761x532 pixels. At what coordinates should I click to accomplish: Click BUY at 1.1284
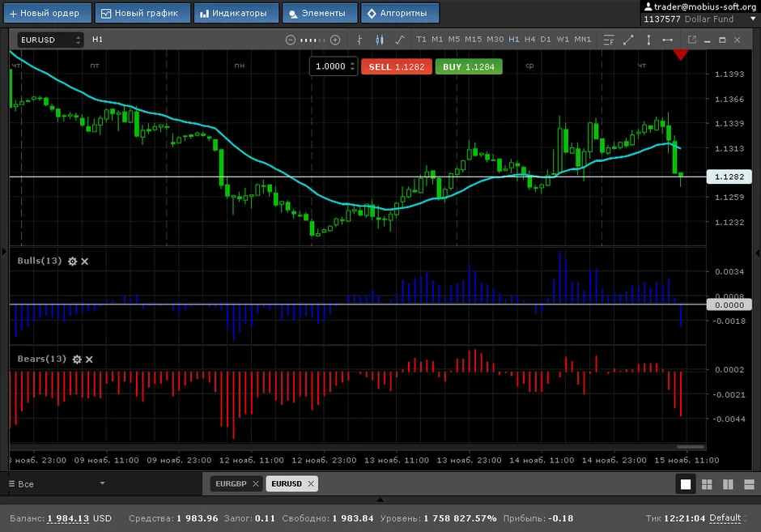point(469,67)
